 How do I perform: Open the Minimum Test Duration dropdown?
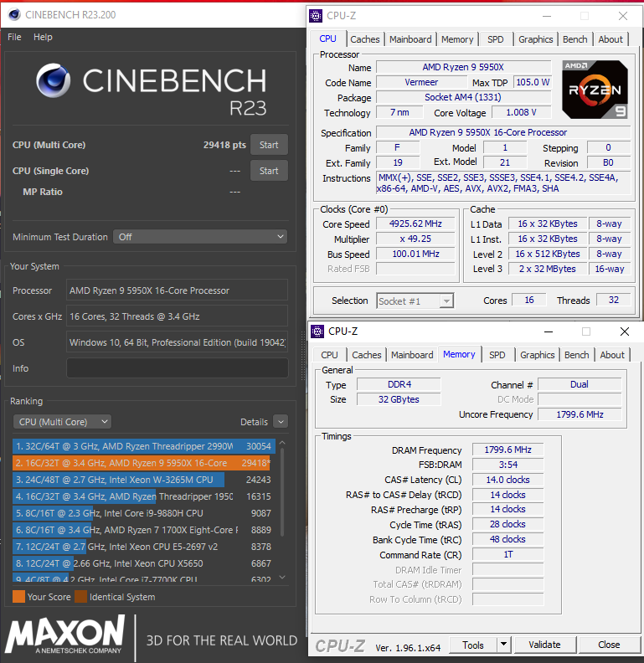(x=200, y=237)
